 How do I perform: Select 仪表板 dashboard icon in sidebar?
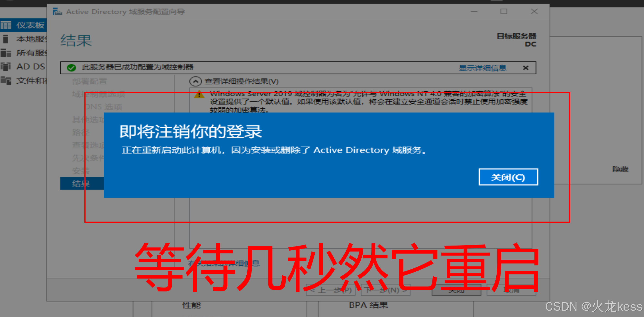(6, 25)
